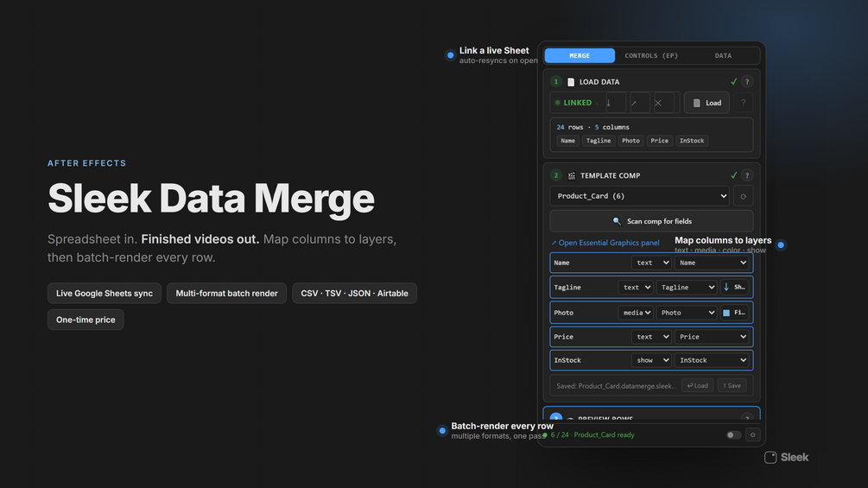Click the InStock column chip in the data summary
Screen dimensions: 868x488
point(692,141)
